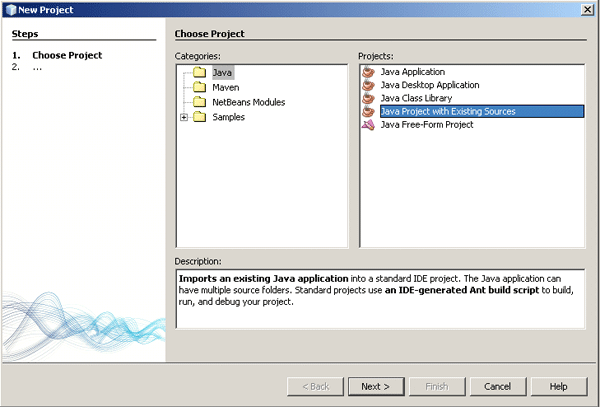Choose Java Project with Existing Sources
The height and width of the screenshot is (407, 600).
point(482,111)
